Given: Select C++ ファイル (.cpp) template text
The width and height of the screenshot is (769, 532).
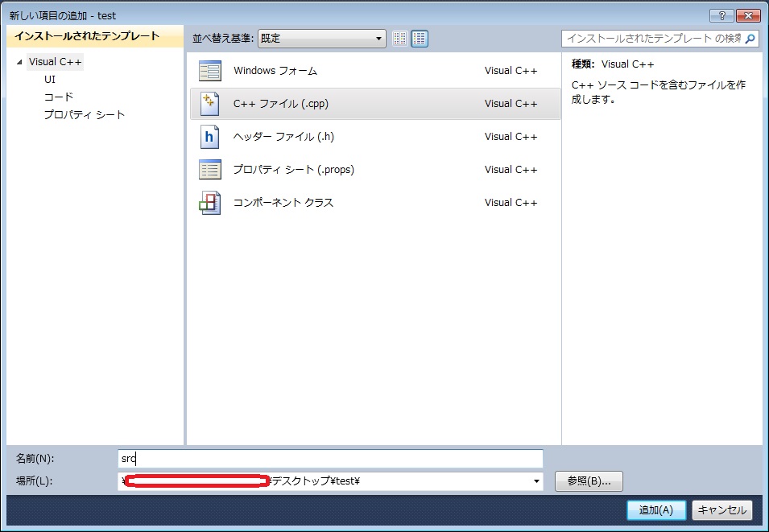Looking at the screenshot, I should [x=280, y=104].
